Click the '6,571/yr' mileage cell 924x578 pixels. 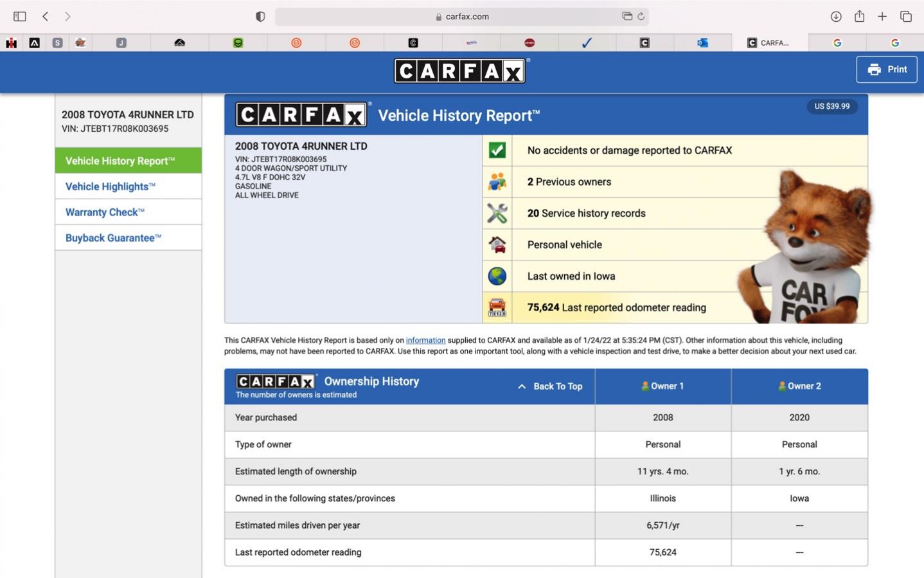pyautogui.click(x=662, y=526)
